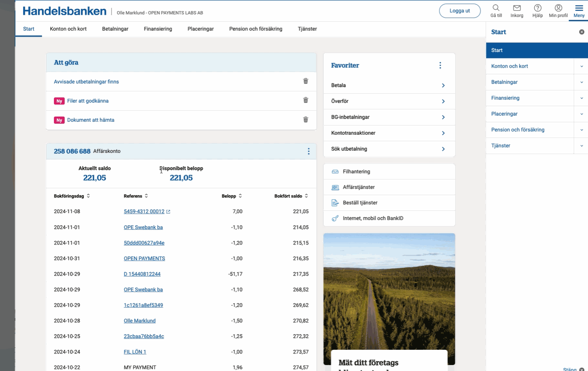The image size is (588, 371).
Task: Open transaction reference 1c1261a8ef5349
Action: (143, 305)
